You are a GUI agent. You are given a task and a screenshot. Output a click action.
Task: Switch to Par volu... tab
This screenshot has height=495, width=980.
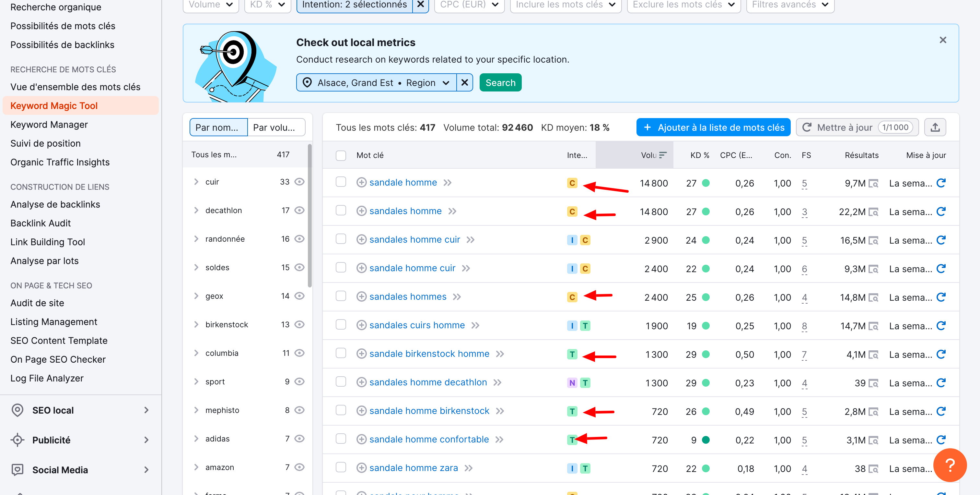click(x=276, y=127)
